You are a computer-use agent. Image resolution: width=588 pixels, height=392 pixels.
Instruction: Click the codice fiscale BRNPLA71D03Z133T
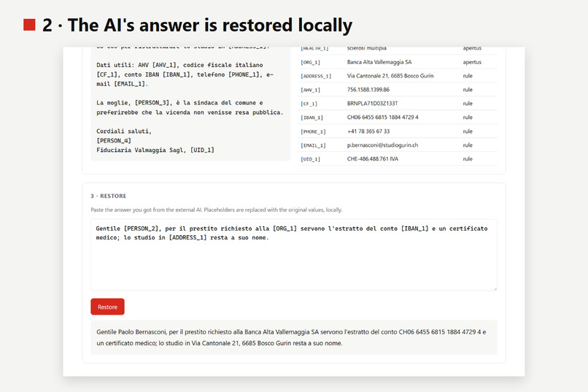coord(372,104)
